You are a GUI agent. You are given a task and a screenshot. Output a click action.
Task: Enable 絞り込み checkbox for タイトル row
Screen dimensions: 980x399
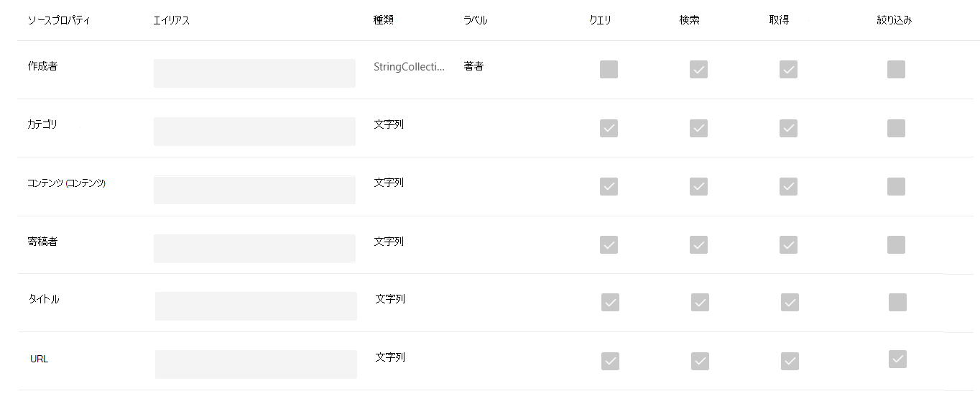click(897, 303)
